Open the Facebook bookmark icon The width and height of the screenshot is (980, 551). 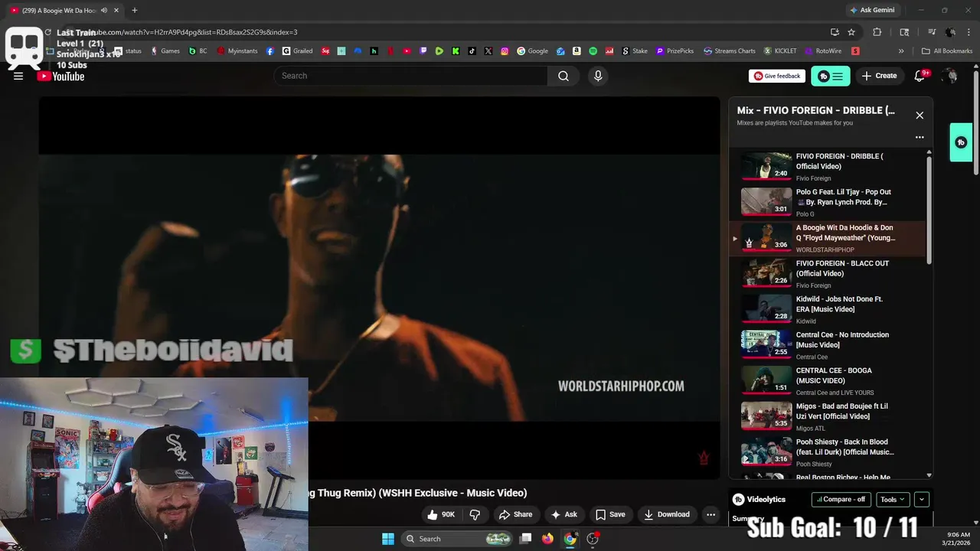(x=270, y=51)
